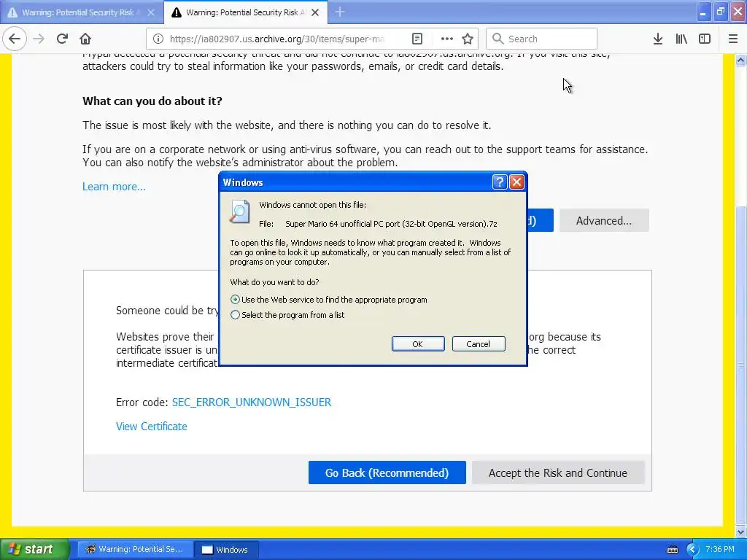
Task: Click scrollbar up arrow
Action: coord(740,61)
